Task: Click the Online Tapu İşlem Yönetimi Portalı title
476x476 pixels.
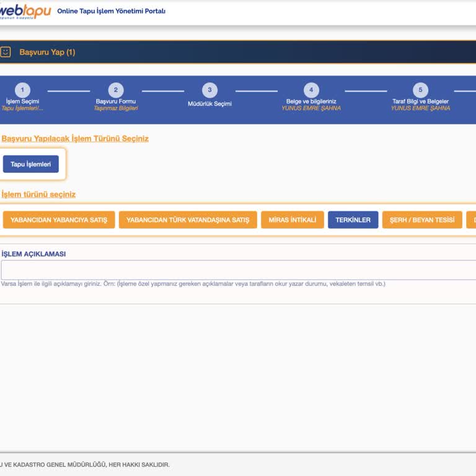Action: click(111, 11)
